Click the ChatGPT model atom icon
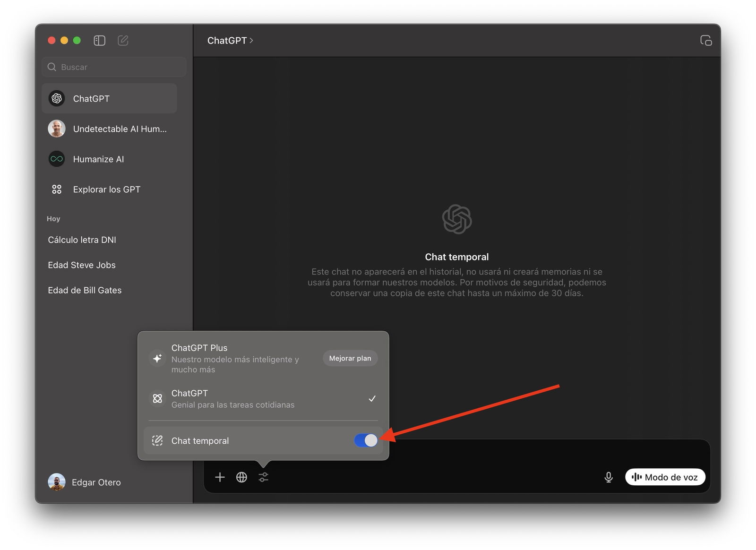Screen dimensions: 756x550 (157, 399)
